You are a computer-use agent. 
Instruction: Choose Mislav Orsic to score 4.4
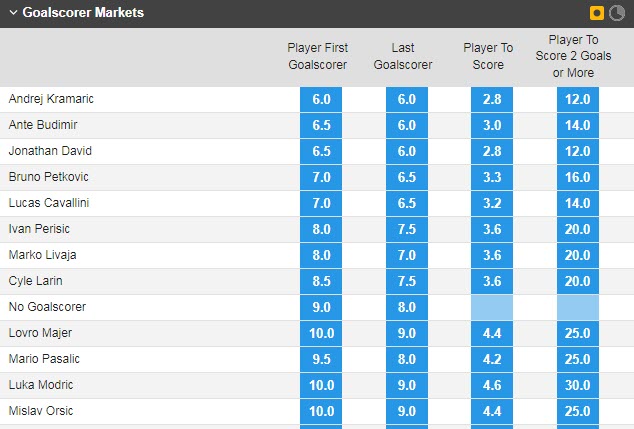click(x=492, y=411)
